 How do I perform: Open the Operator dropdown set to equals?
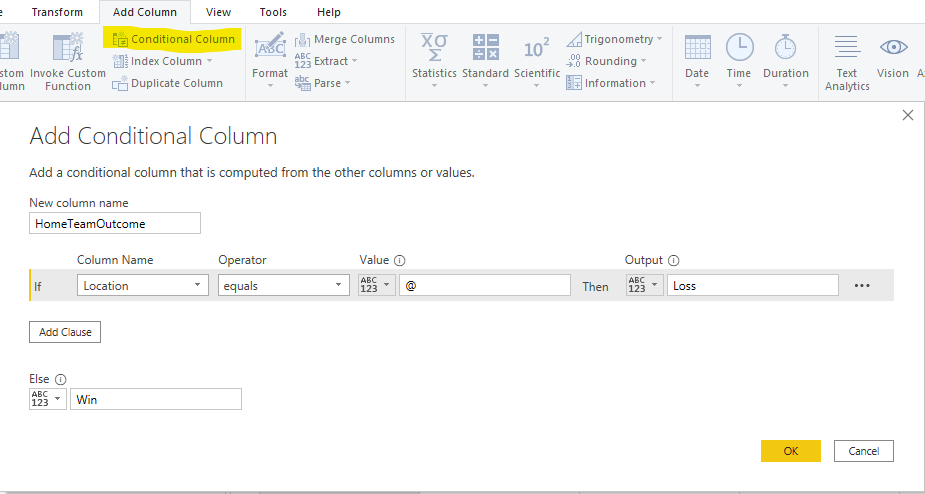(283, 286)
